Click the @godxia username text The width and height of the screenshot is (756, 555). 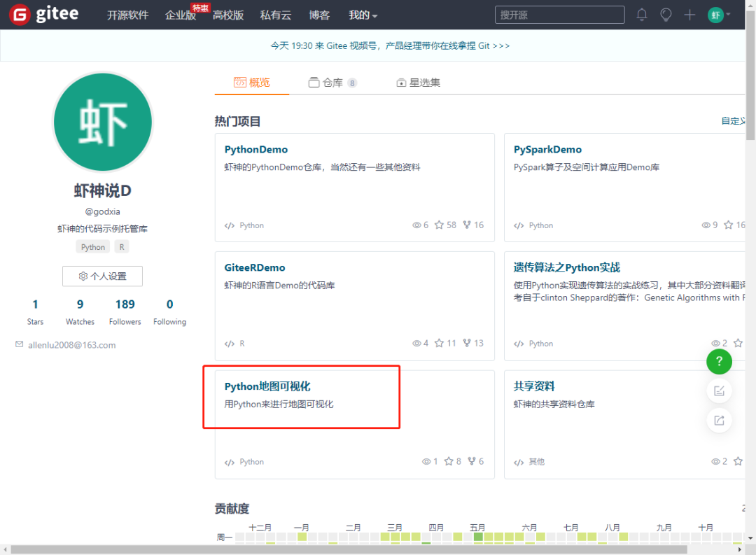click(103, 211)
